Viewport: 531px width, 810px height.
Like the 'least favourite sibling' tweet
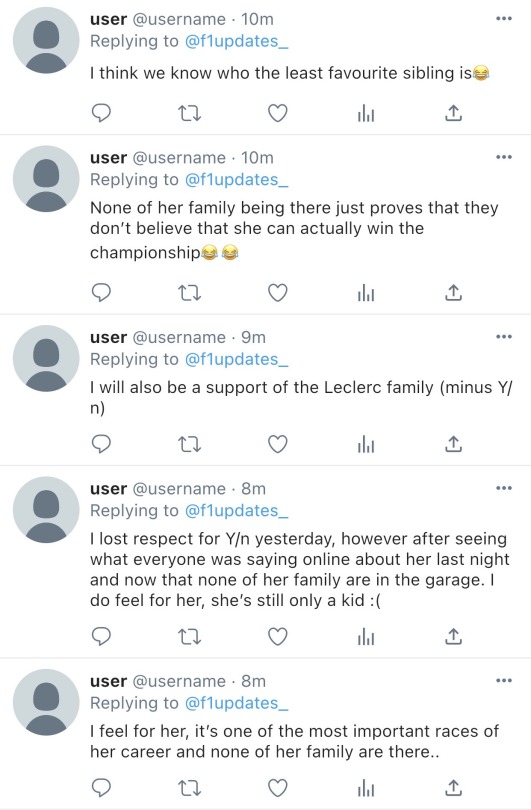point(277,113)
